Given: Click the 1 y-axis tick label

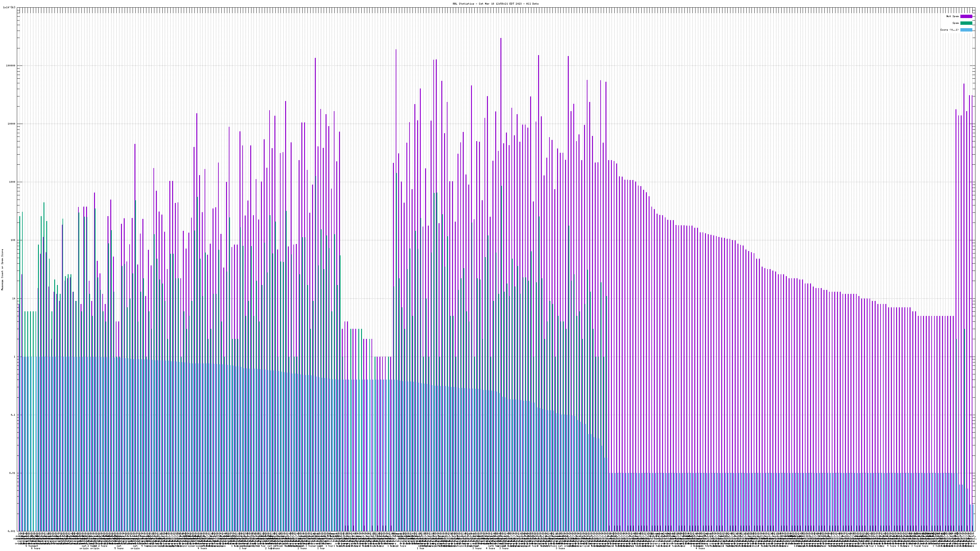Looking at the screenshot, I should tap(15, 357).
